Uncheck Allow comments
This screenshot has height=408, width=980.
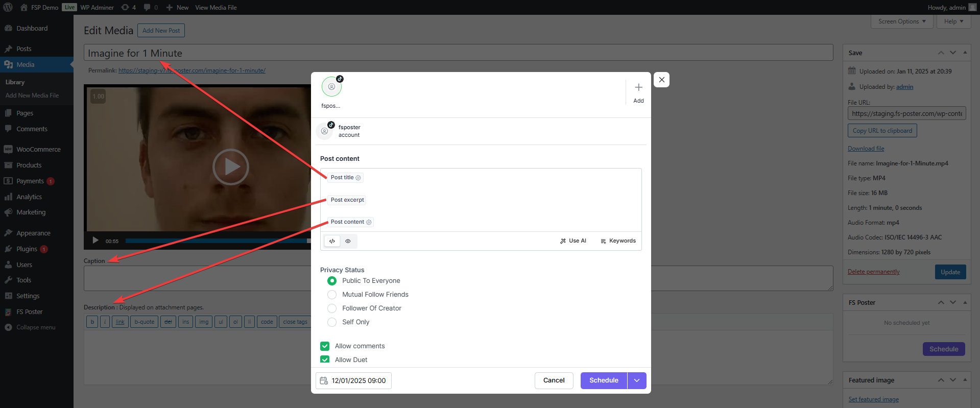[x=325, y=346]
